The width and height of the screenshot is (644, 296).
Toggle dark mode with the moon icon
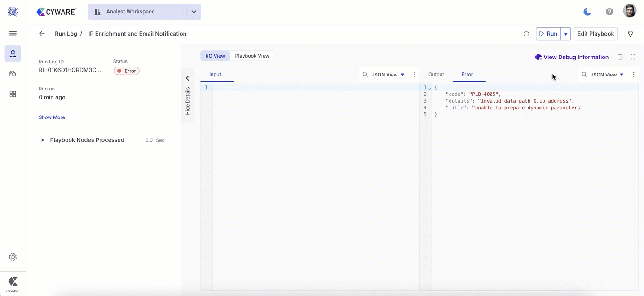[587, 12]
